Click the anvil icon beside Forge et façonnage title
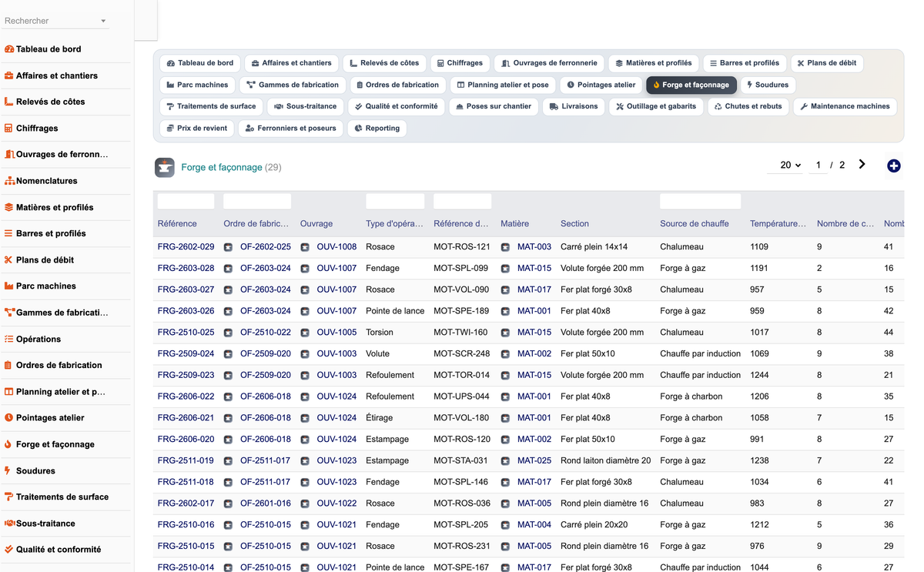 (165, 167)
